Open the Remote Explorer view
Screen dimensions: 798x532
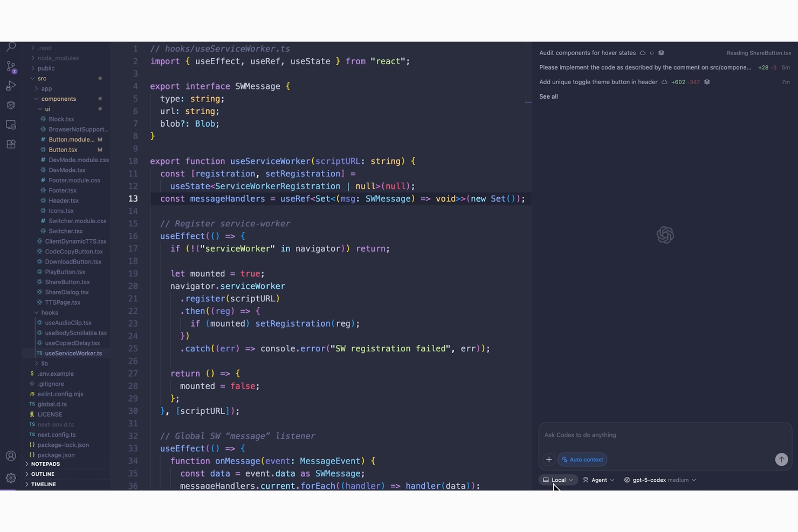click(11, 125)
